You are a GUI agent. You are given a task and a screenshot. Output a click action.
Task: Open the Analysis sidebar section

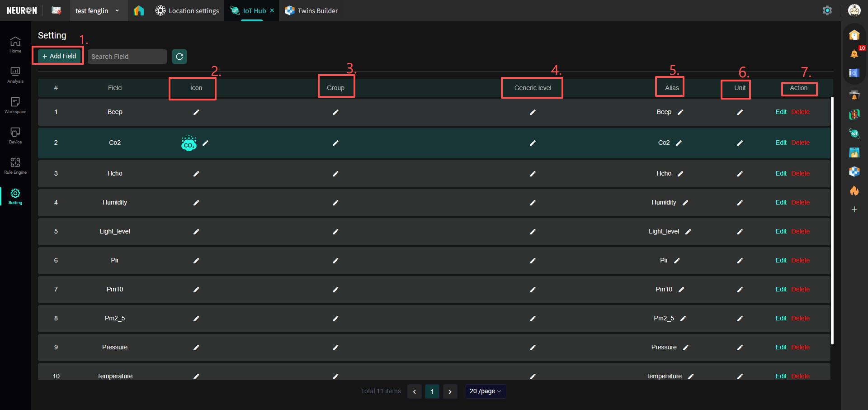15,75
